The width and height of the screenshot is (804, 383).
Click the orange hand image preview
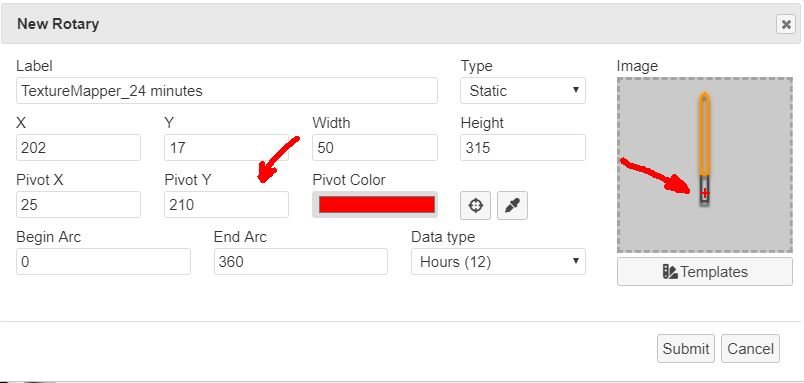click(x=705, y=150)
